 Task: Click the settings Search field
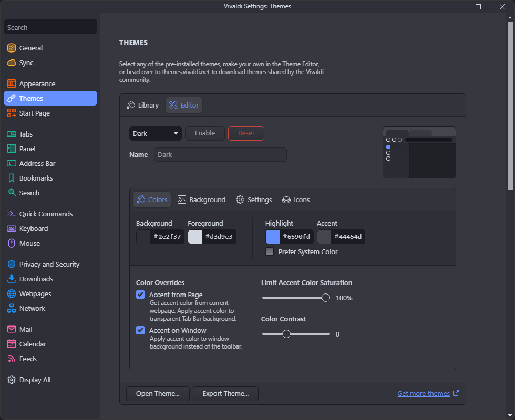50,27
